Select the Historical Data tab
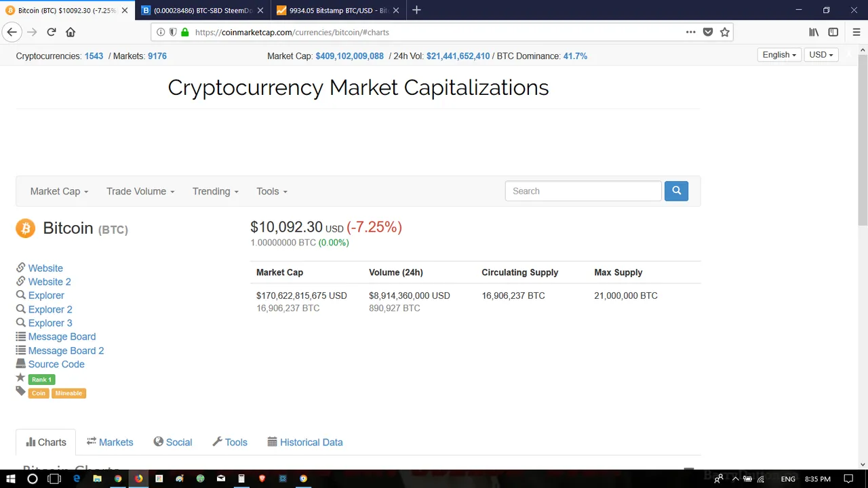Screen dimensions: 868x488 tap(305, 442)
